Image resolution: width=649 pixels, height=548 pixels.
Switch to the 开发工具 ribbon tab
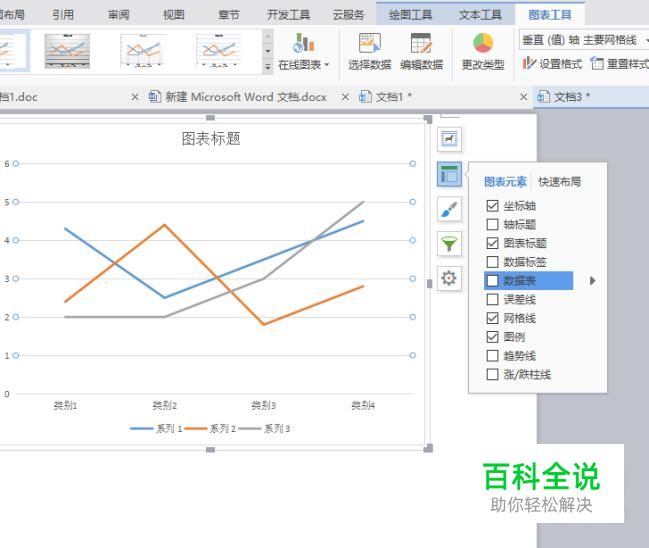tap(288, 15)
